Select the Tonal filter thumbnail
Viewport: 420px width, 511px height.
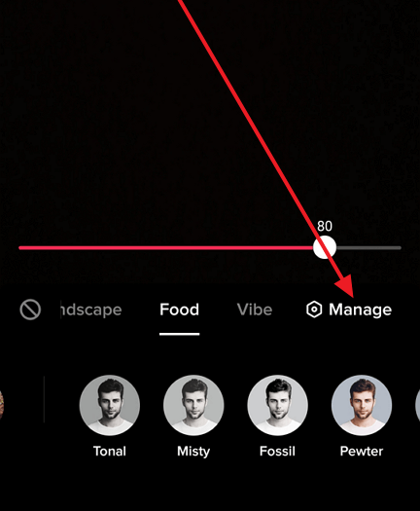point(110,405)
